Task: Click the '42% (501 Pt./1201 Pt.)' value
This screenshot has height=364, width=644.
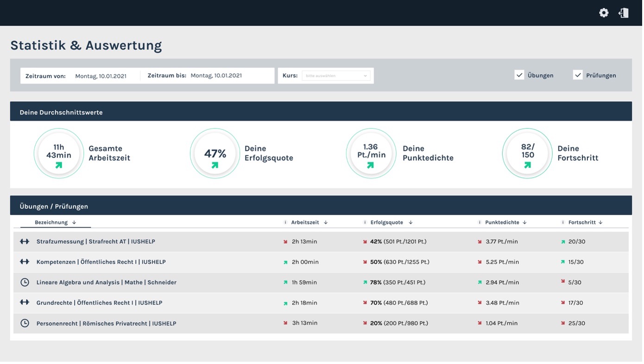Action: point(398,242)
